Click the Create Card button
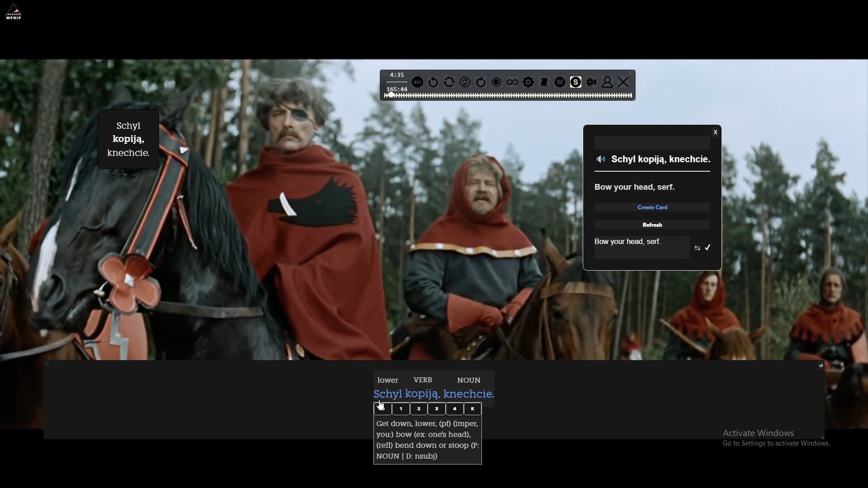Screen dimensions: 868x488 [652, 207]
